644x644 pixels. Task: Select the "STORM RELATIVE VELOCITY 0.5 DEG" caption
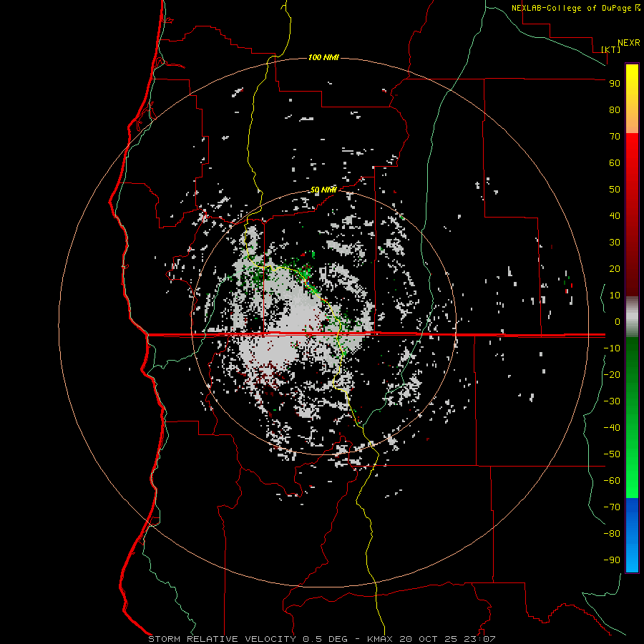point(248,639)
